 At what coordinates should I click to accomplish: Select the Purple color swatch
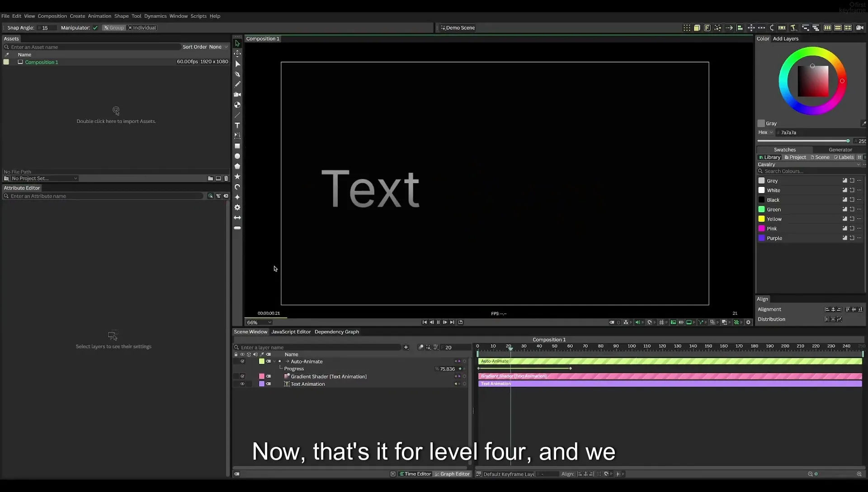pos(761,238)
